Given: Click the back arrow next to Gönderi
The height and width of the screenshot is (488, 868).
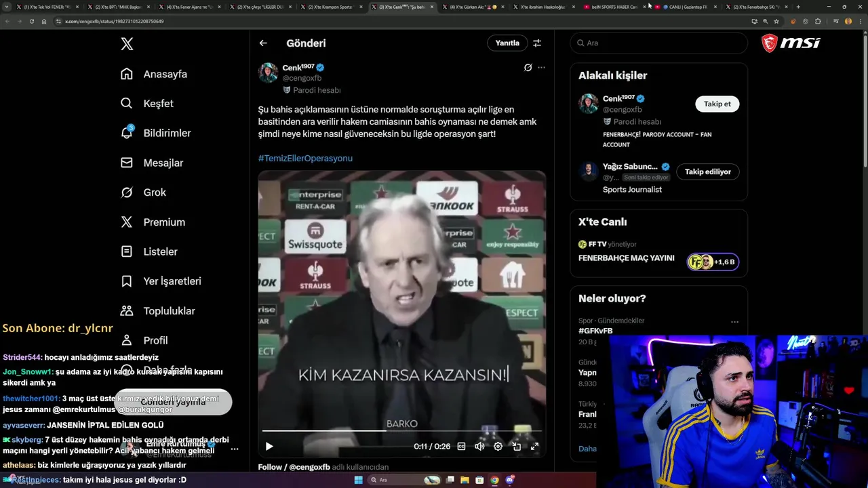Looking at the screenshot, I should pos(263,43).
